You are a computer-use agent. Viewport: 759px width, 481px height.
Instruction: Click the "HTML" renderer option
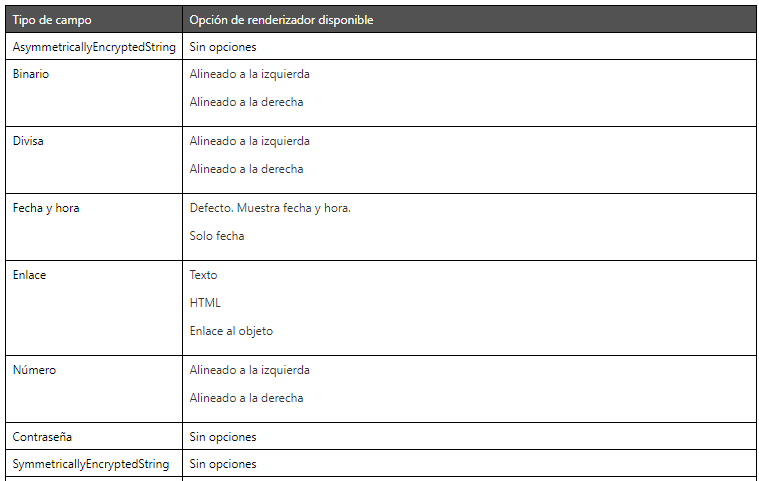(205, 303)
